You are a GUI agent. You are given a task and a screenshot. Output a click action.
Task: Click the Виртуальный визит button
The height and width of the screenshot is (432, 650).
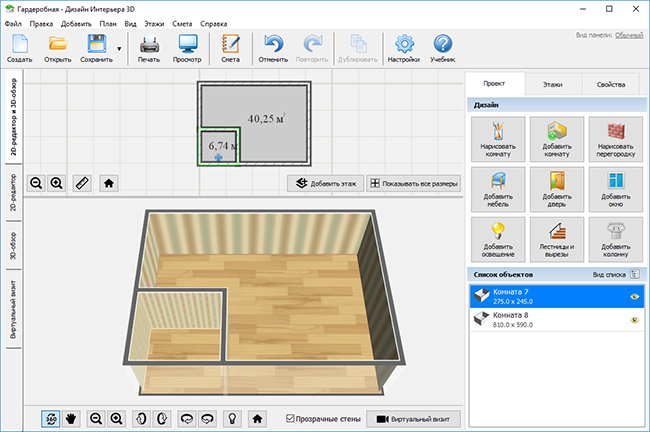(x=411, y=419)
